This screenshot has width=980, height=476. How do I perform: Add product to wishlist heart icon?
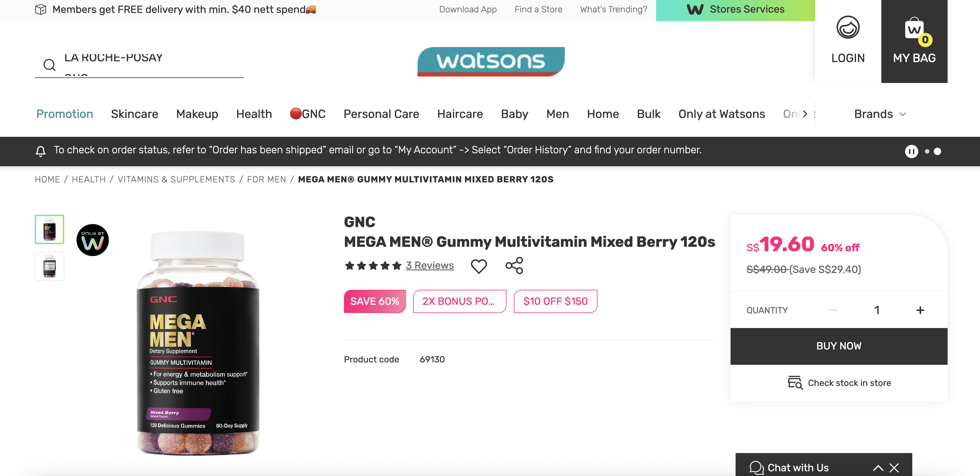click(479, 266)
